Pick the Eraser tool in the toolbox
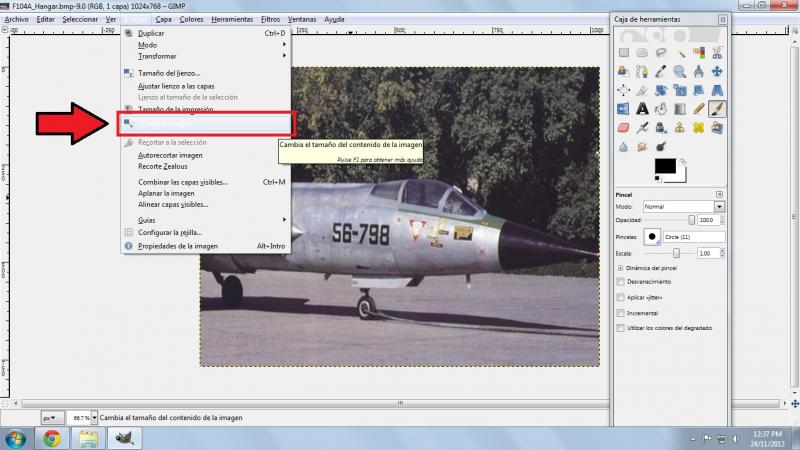This screenshot has width=800, height=450. click(x=623, y=128)
